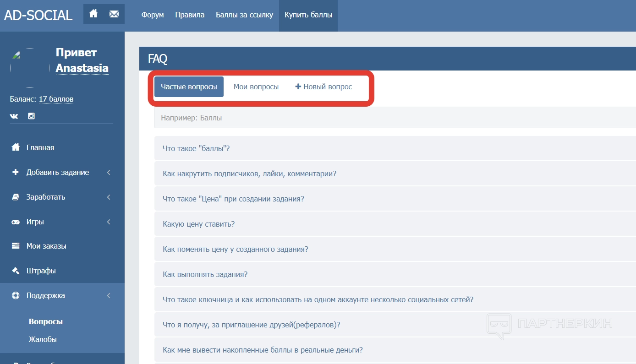Open Правила in the top navigation
The width and height of the screenshot is (636, 364).
click(x=190, y=15)
